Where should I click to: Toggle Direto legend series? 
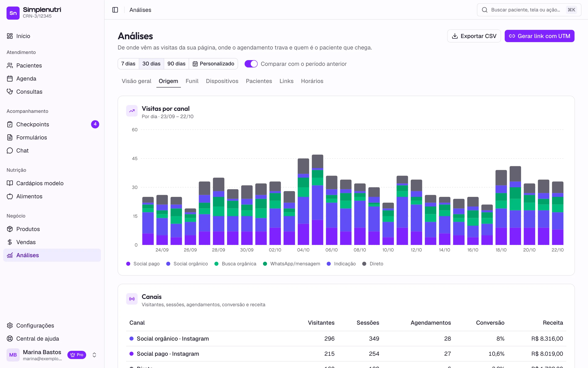[373, 264]
